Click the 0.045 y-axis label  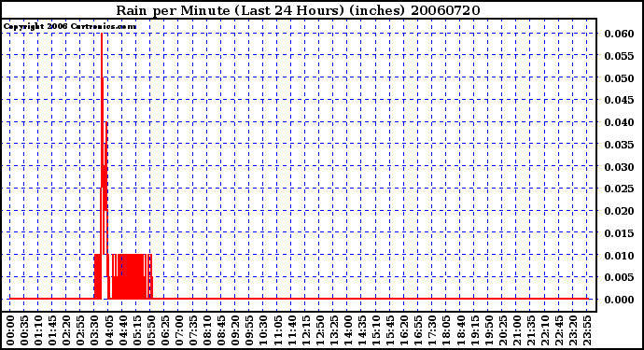click(619, 100)
